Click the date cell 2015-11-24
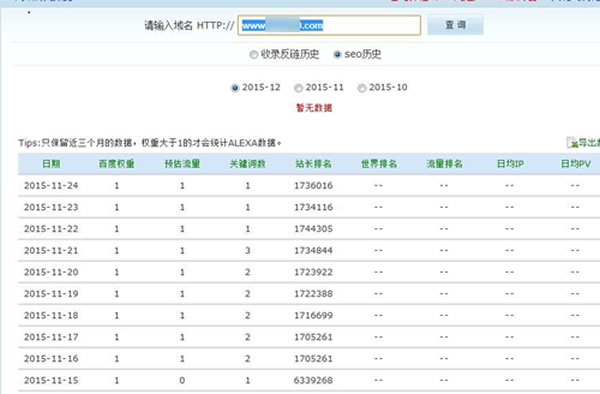Image resolution: width=600 pixels, height=394 pixels. tap(51, 186)
